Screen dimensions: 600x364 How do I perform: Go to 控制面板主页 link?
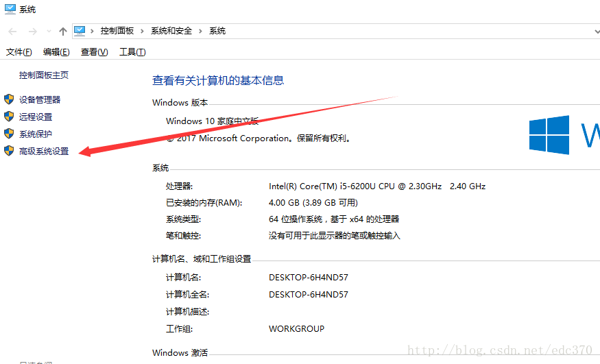pos(44,75)
